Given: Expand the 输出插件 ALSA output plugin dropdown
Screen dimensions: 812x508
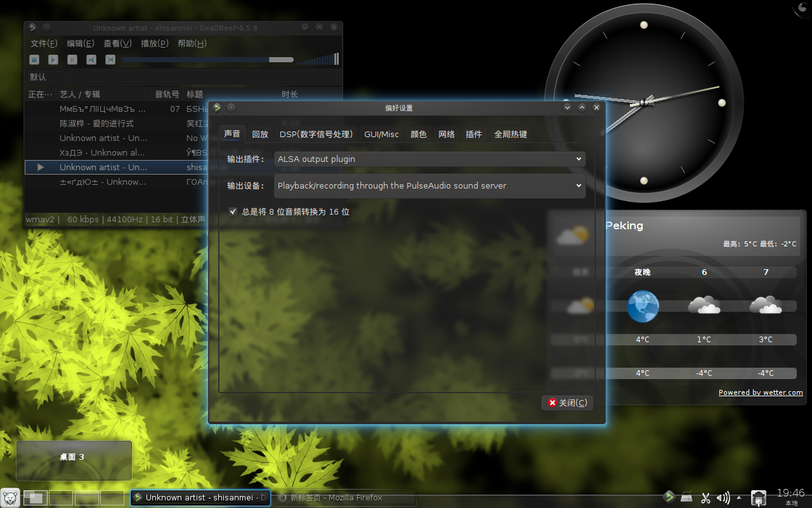Looking at the screenshot, I should tap(430, 159).
